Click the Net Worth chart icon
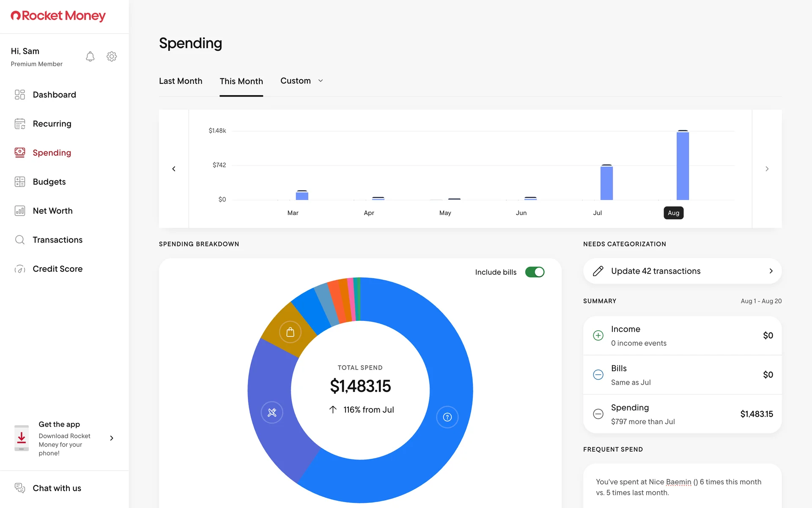 [x=20, y=211]
